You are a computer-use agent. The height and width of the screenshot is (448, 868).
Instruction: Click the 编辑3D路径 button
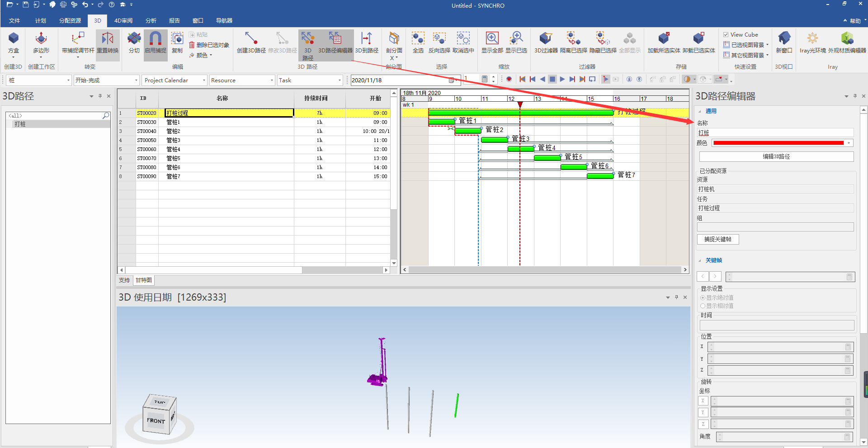point(776,157)
